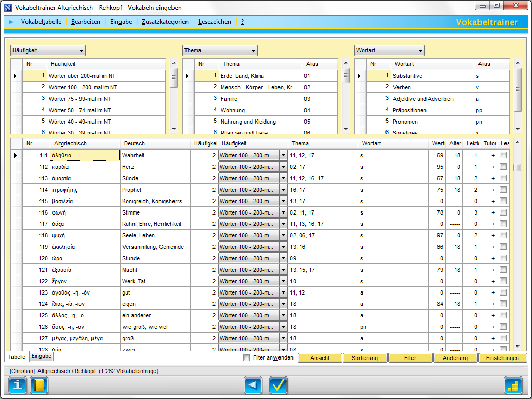Toggle the Filter anwenden checkbox
The width and height of the screenshot is (532, 399).
(247, 357)
